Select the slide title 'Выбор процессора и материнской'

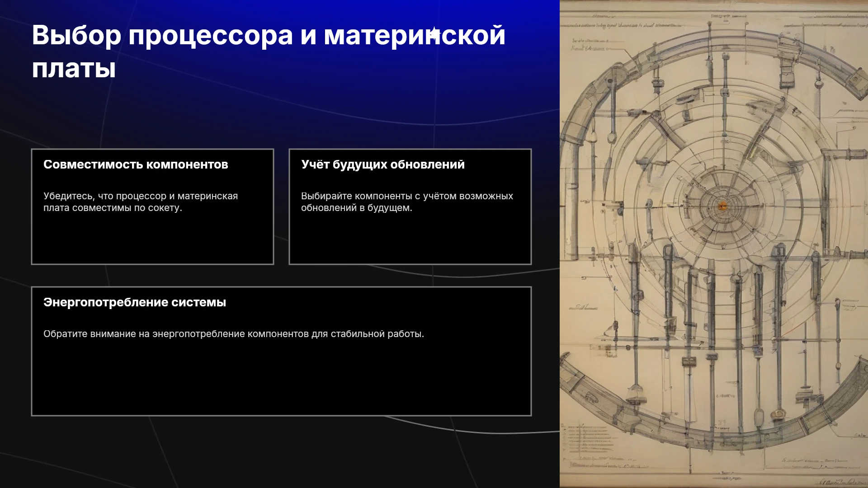pyautogui.click(x=269, y=35)
